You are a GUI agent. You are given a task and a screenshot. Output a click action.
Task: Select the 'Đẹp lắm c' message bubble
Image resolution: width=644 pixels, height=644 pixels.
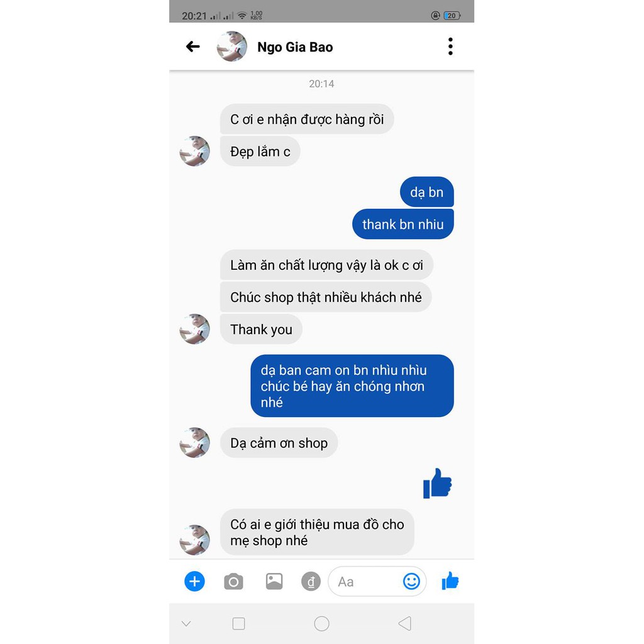click(x=260, y=152)
